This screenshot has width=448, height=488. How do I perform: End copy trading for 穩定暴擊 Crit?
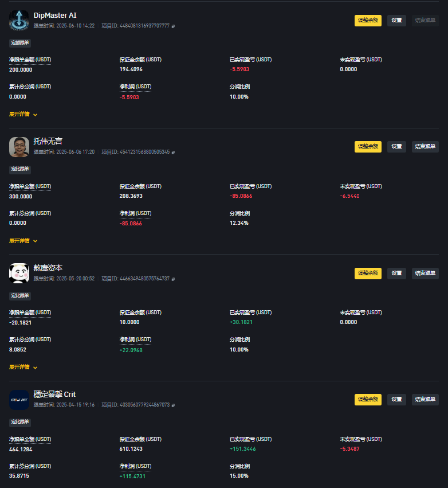click(425, 399)
